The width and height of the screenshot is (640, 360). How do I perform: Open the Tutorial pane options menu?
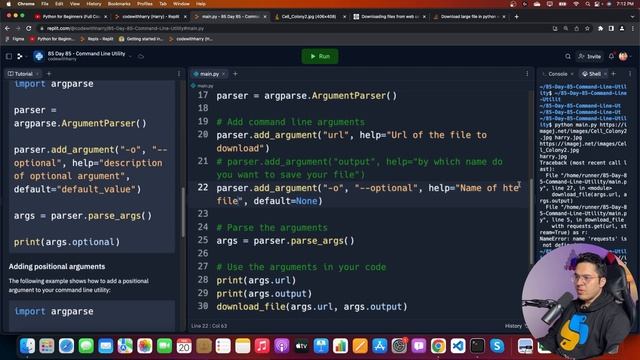[x=179, y=74]
